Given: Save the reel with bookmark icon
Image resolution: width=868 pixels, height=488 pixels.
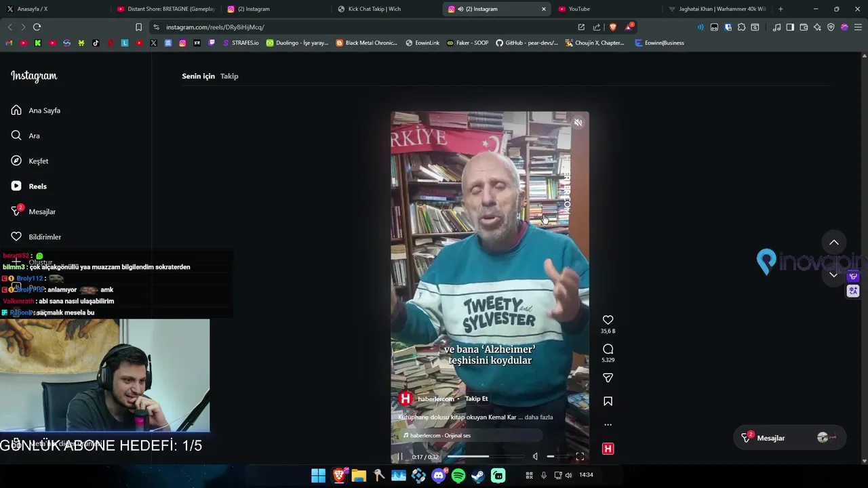Looking at the screenshot, I should (x=608, y=401).
